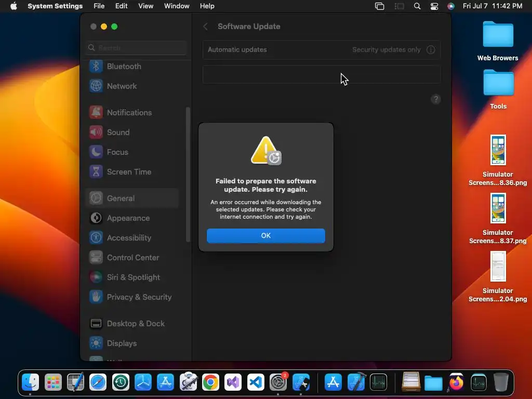Open Automatic updates info details
Image resolution: width=532 pixels, height=399 pixels.
(431, 49)
